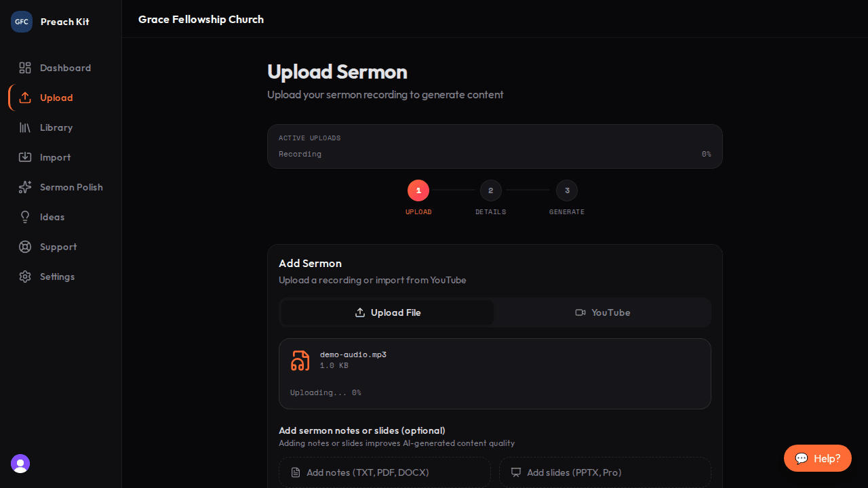Viewport: 868px width, 488px height.
Task: Select step 3 GENERATE
Action: tap(567, 190)
